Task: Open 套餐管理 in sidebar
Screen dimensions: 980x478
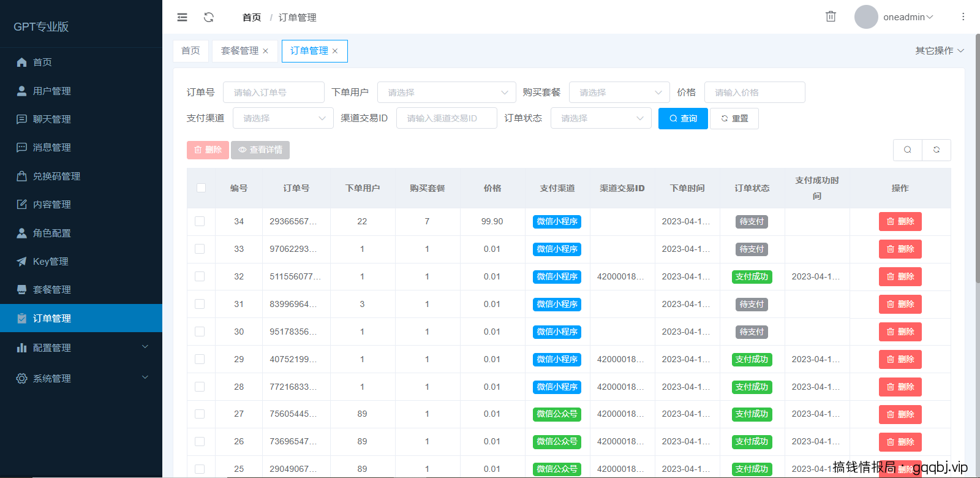Action: (81, 289)
